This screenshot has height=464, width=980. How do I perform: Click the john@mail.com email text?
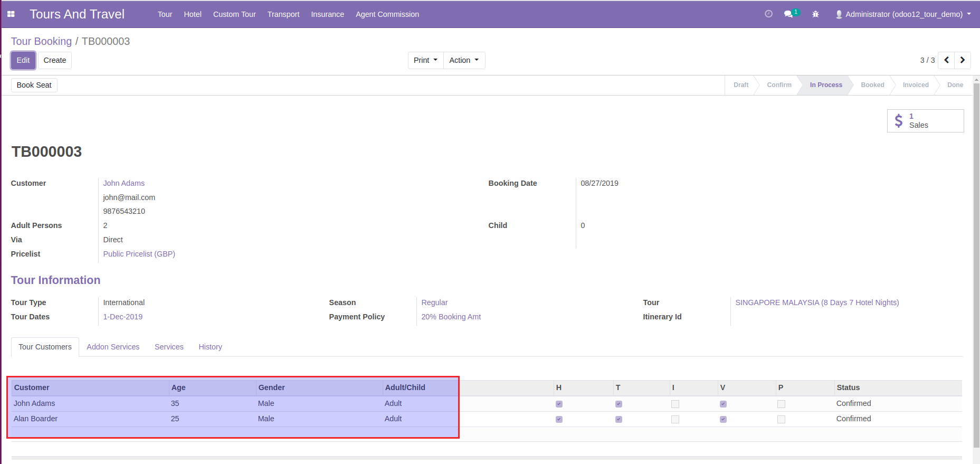click(129, 197)
